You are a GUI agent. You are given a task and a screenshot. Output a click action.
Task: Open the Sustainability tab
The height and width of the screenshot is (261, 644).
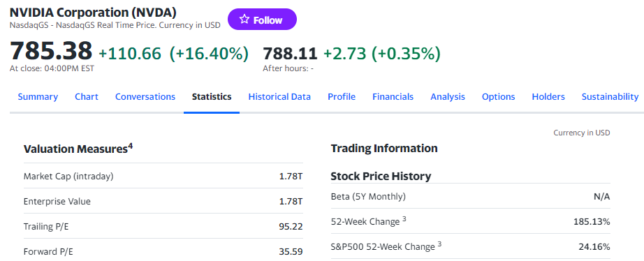pyautogui.click(x=610, y=97)
